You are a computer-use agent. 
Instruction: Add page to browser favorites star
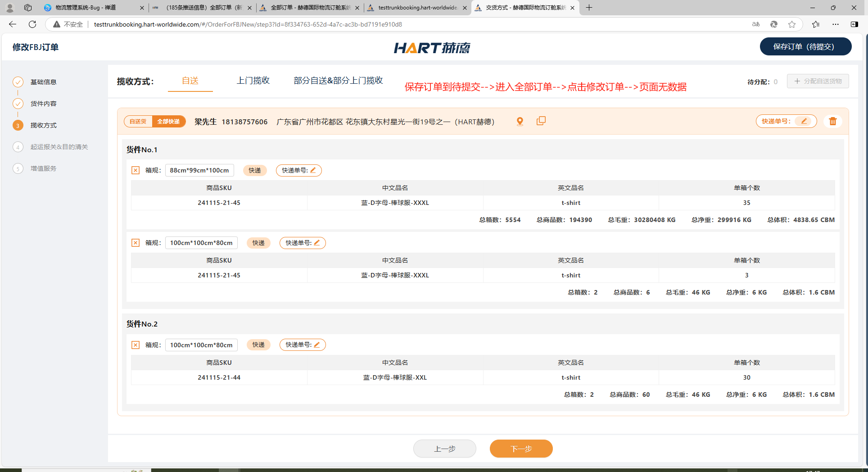pos(791,24)
